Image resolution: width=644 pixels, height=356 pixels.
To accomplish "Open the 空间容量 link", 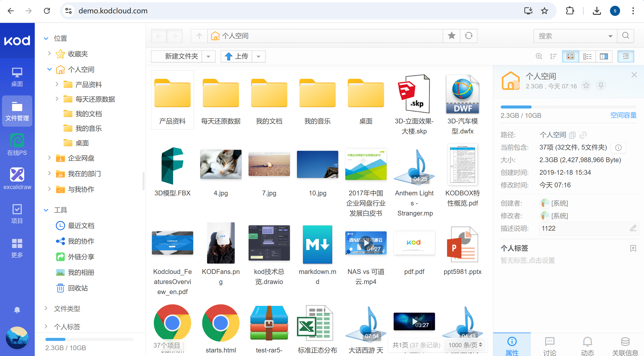I will coord(623,115).
